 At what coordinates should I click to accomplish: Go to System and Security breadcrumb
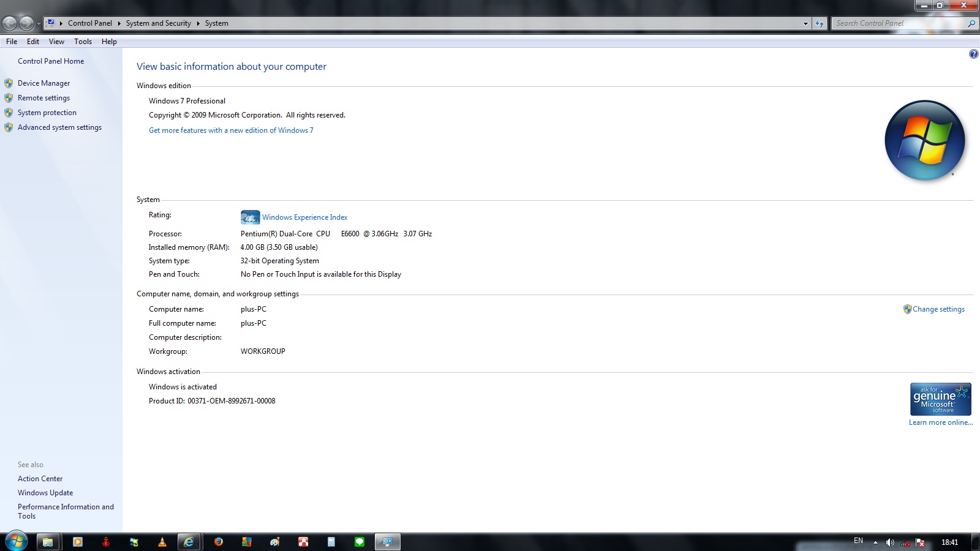tap(159, 23)
